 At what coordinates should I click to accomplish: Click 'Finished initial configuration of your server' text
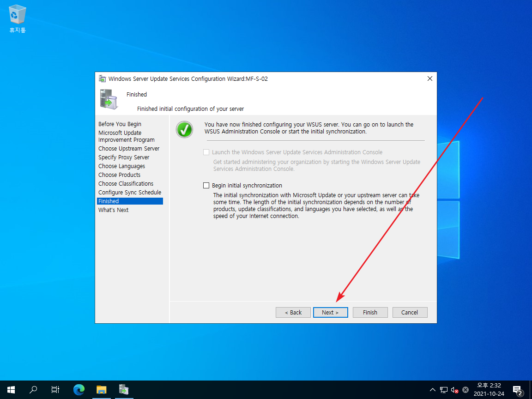[x=190, y=109]
